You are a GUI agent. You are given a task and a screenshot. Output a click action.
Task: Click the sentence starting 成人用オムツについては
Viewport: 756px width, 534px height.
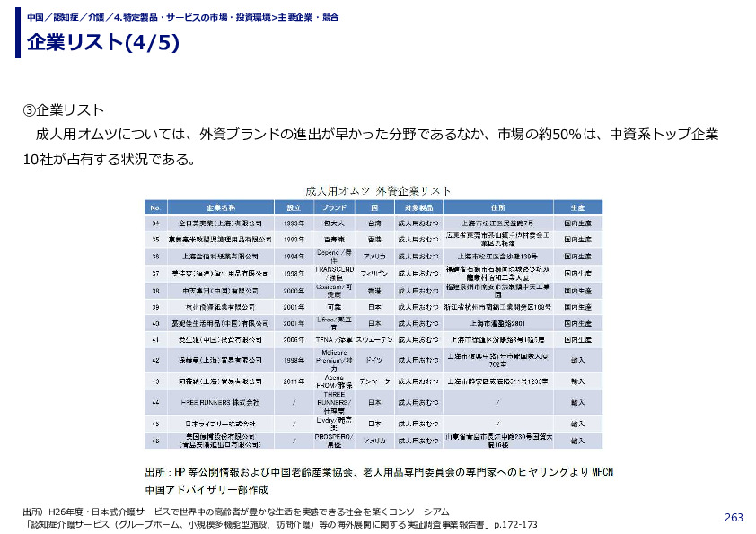[377, 134]
